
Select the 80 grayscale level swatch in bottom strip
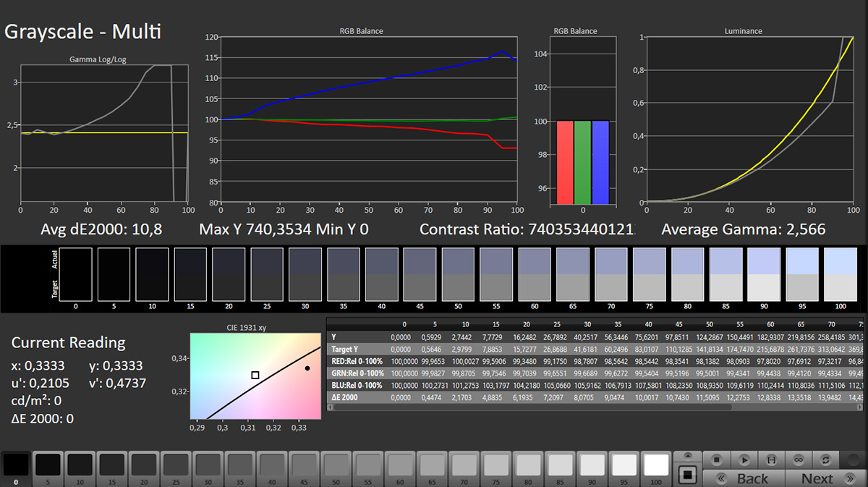[527, 468]
